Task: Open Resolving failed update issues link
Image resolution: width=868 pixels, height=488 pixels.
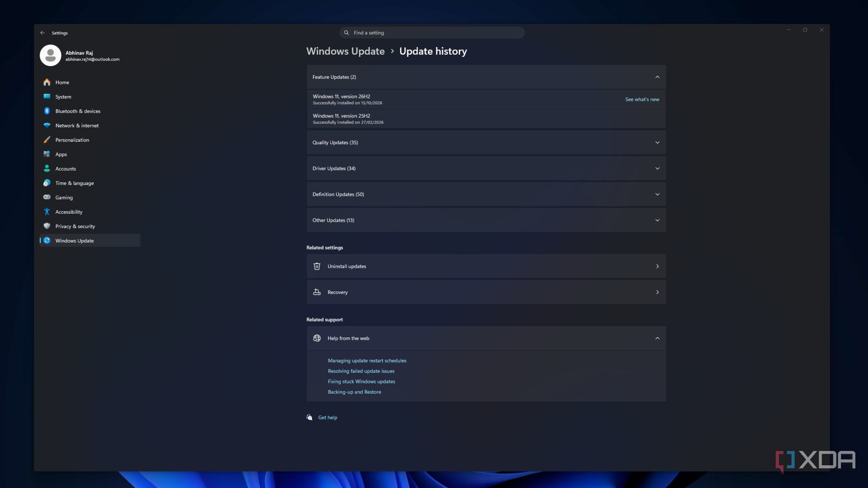Action: (361, 371)
